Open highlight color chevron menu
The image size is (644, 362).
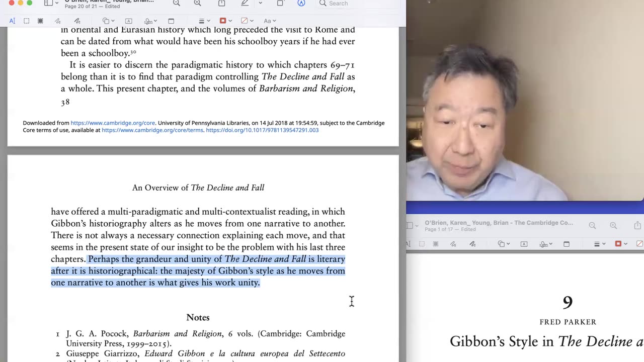[260, 3]
